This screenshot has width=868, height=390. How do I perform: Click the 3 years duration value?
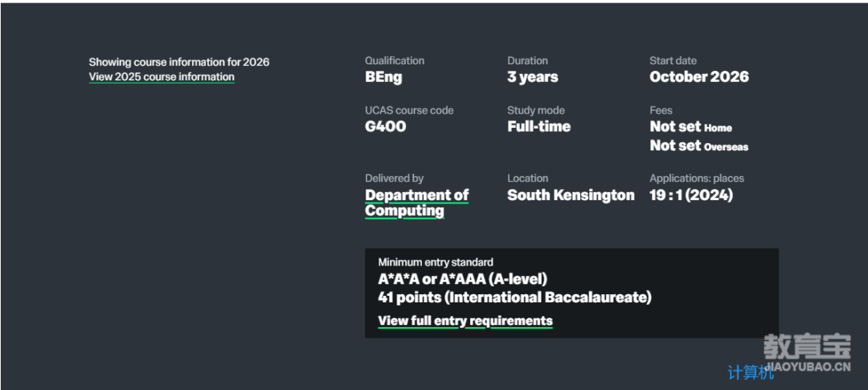pos(532,77)
